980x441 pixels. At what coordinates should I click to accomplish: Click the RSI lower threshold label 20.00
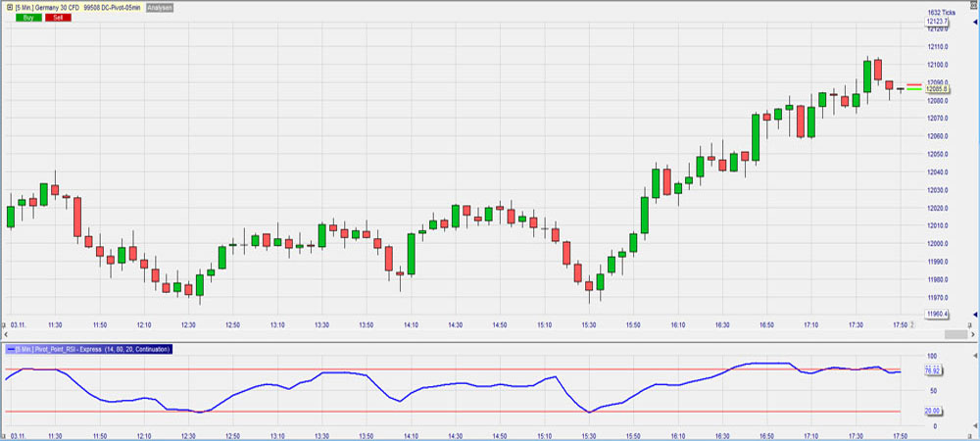pyautogui.click(x=934, y=412)
